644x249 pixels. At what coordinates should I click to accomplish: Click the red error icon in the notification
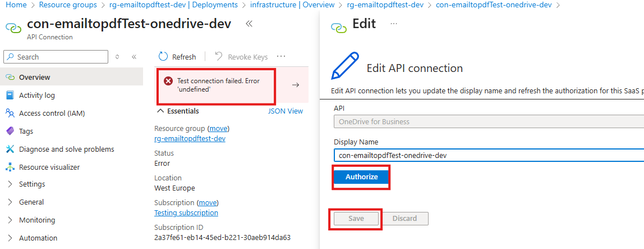tap(168, 81)
